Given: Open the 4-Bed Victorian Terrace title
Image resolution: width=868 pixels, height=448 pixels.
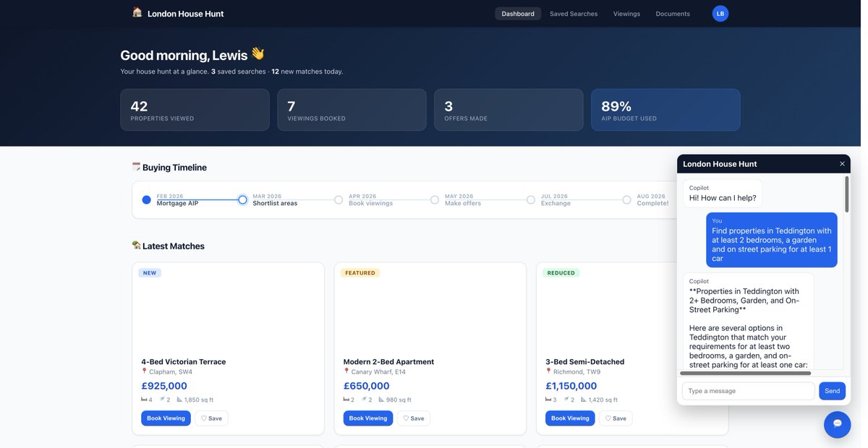Looking at the screenshot, I should point(184,361).
